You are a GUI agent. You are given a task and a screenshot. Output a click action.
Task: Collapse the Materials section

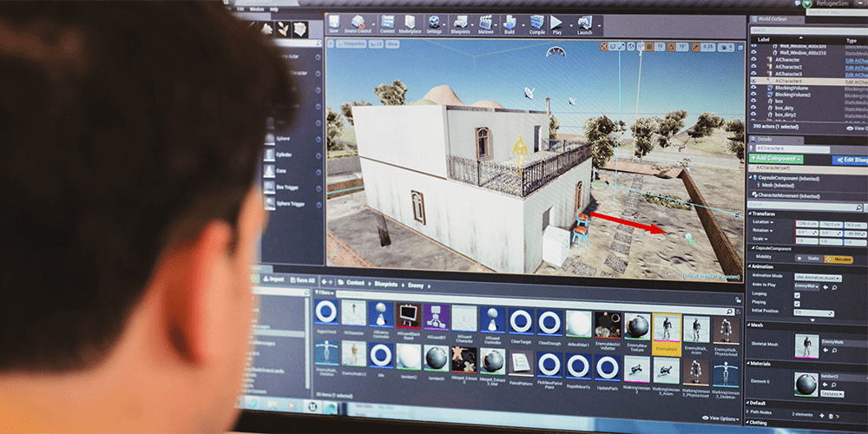[748, 364]
